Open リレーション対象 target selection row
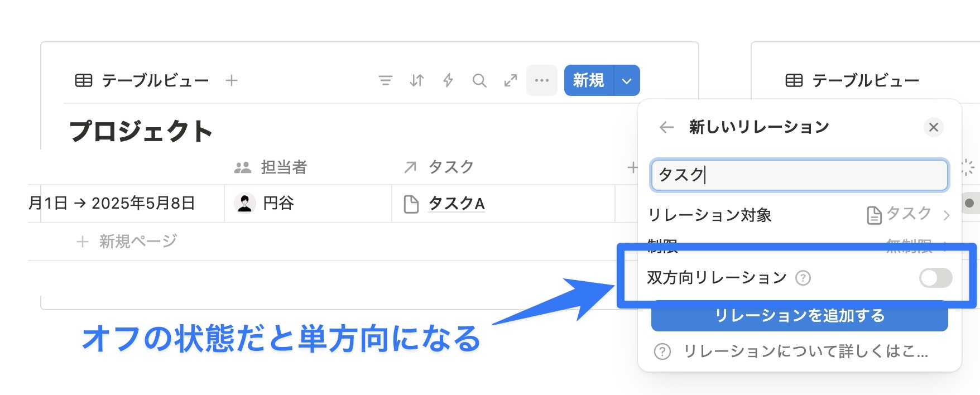 coord(799,215)
